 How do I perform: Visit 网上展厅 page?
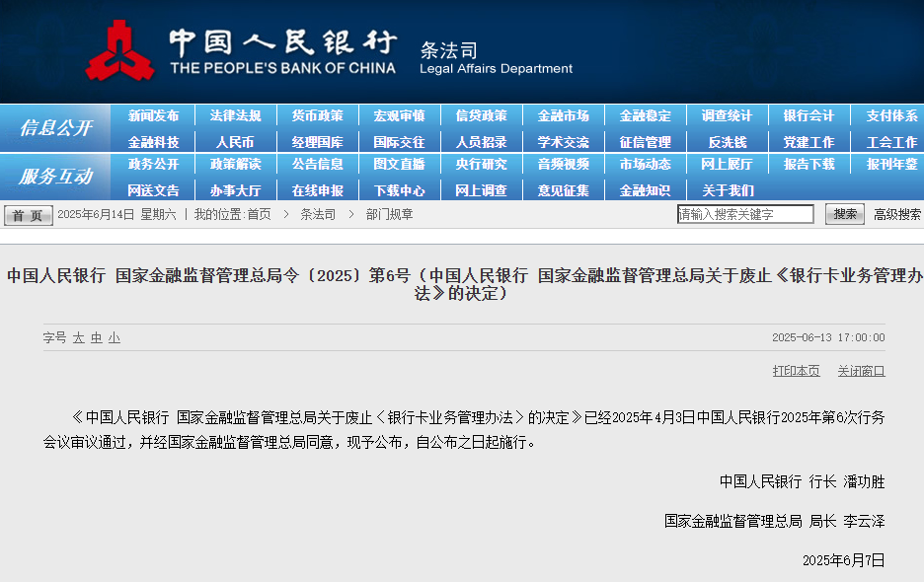[727, 165]
